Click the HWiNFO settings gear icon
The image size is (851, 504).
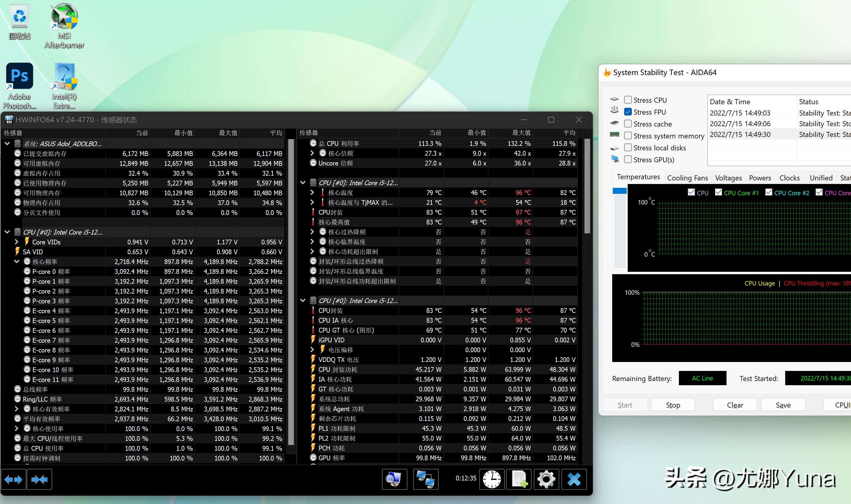546,479
